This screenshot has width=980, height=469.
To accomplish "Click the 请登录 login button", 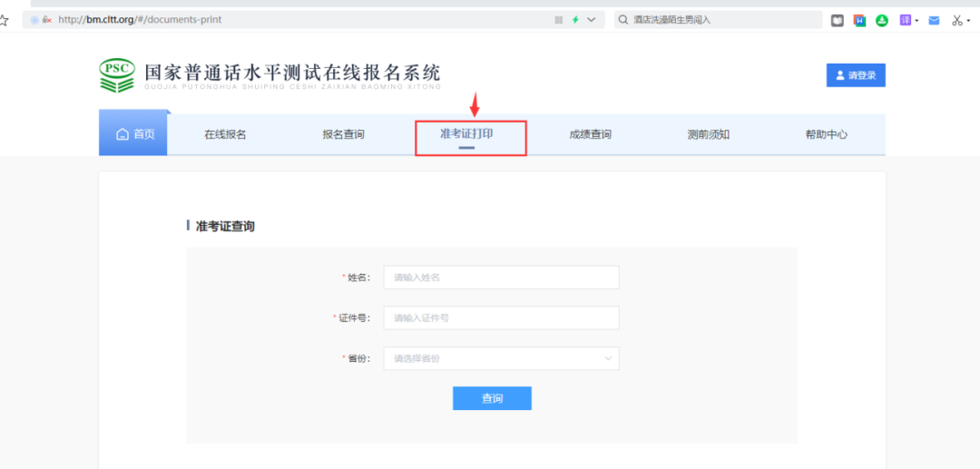I will click(x=856, y=75).
